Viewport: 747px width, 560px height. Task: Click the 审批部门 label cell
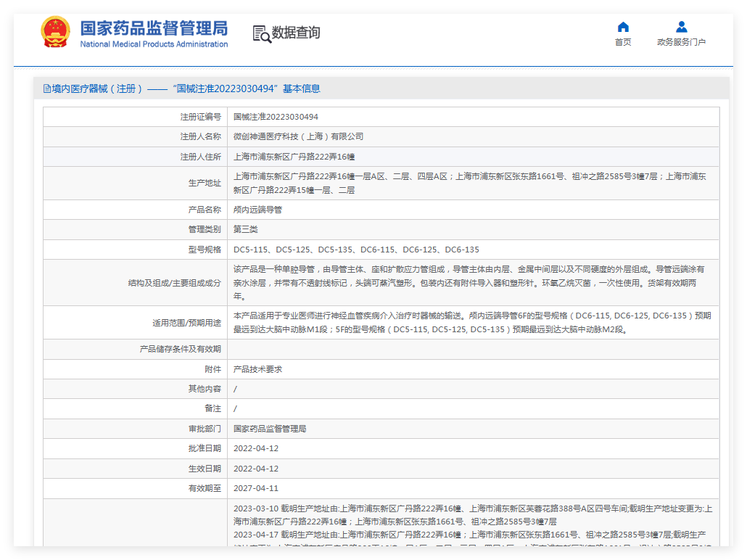pyautogui.click(x=136, y=429)
